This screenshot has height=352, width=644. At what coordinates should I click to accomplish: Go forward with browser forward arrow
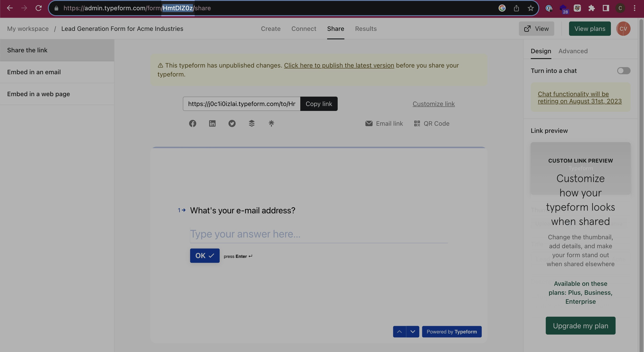point(24,8)
